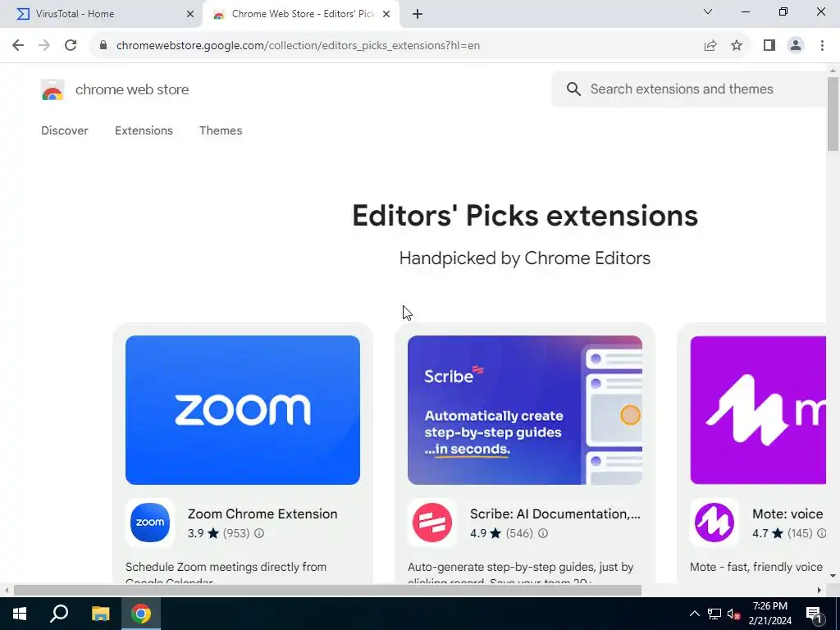The width and height of the screenshot is (840, 630).
Task: Open a new browser tab
Action: point(418,14)
